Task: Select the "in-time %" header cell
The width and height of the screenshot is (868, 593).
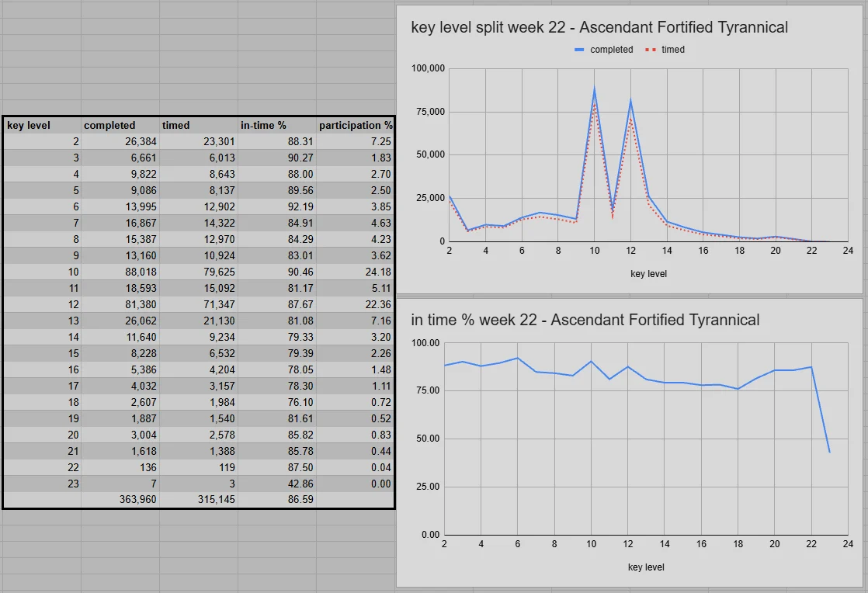Action: pyautogui.click(x=277, y=125)
